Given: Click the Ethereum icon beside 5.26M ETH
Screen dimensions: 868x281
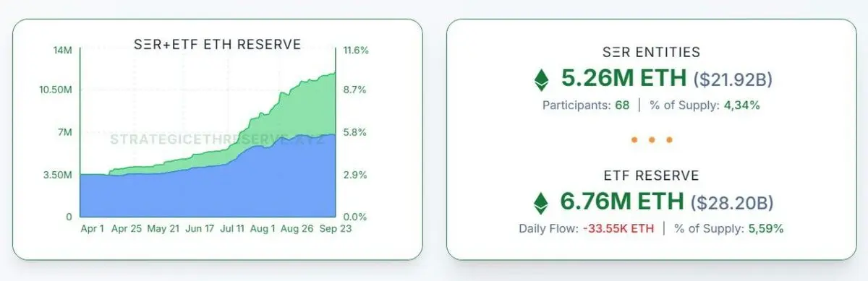Looking at the screenshot, I should tap(540, 79).
